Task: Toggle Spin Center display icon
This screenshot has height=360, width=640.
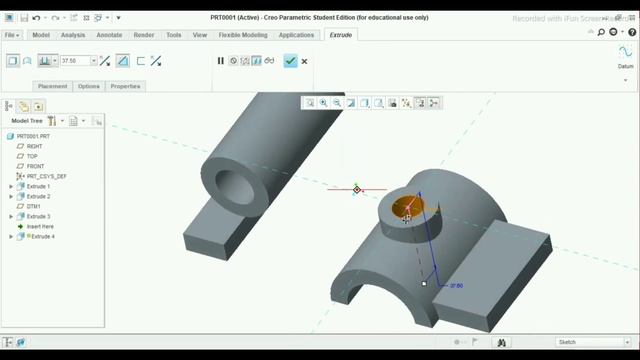Action: [x=434, y=103]
